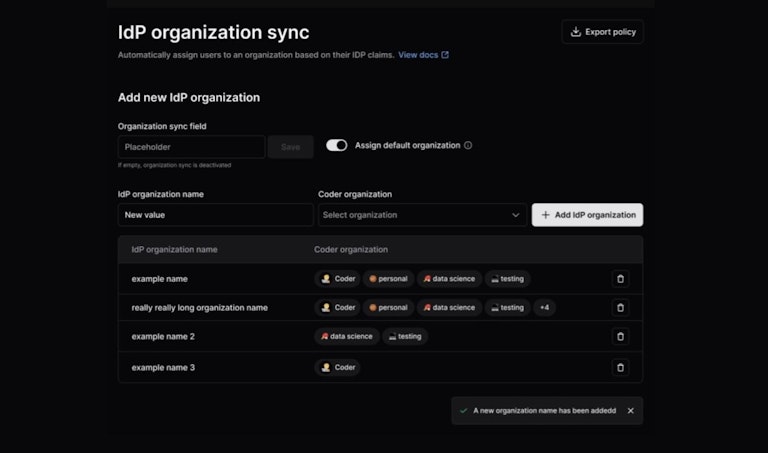The width and height of the screenshot is (768, 453).
Task: Focus the IdP organization name text field
Action: [215, 215]
